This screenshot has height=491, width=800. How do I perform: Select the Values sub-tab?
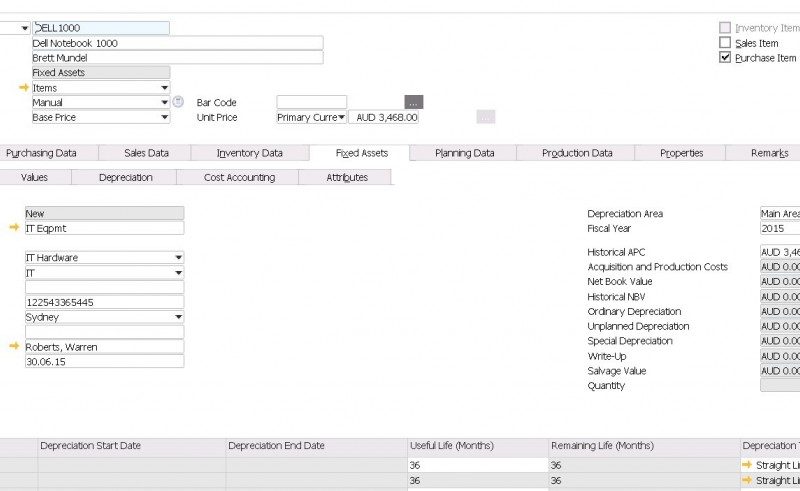[35, 177]
